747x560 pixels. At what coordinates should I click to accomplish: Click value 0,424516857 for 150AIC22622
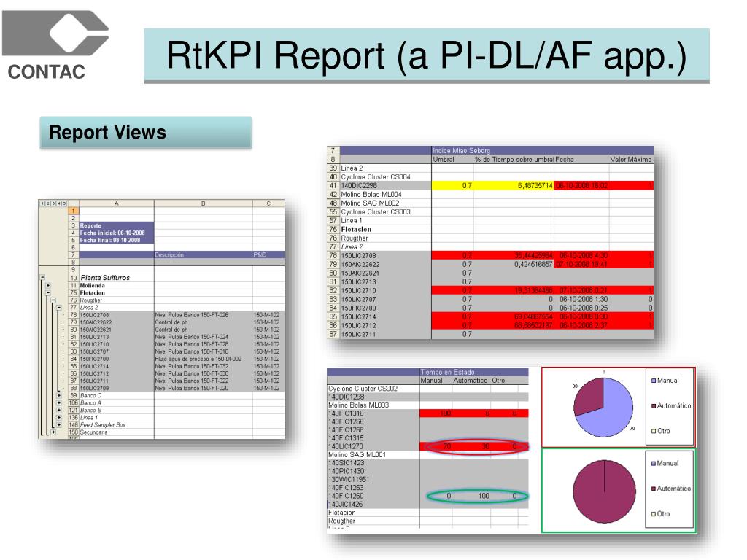point(533,264)
